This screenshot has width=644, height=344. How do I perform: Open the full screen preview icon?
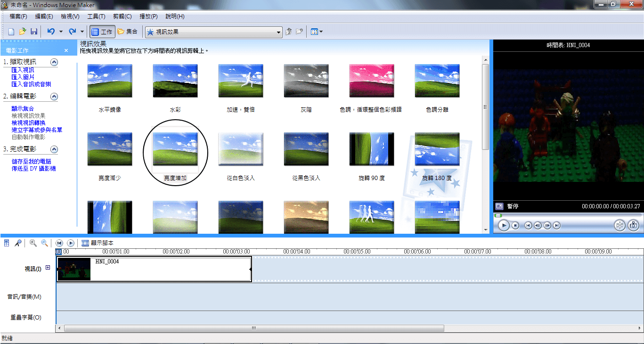499,206
